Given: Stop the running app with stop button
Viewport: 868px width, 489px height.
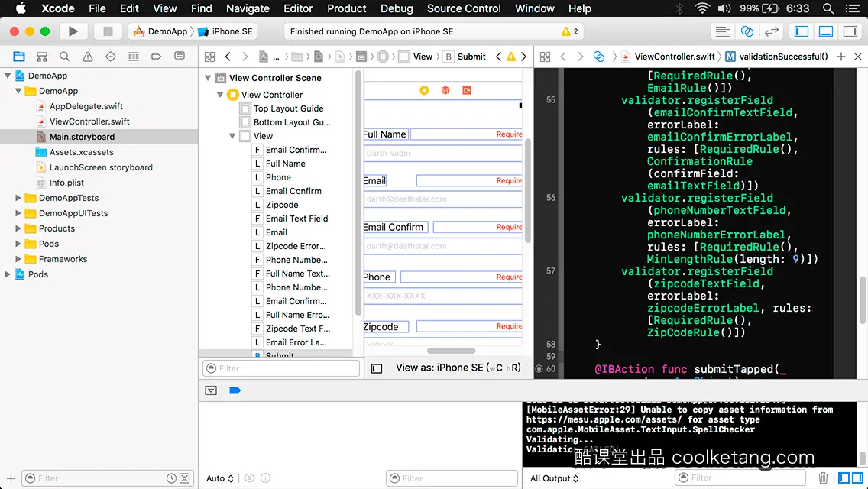Looking at the screenshot, I should click(108, 31).
